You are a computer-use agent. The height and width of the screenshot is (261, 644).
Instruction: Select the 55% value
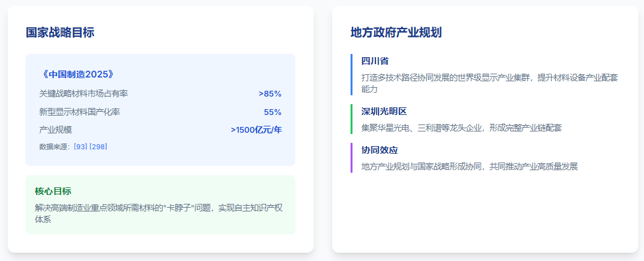272,112
